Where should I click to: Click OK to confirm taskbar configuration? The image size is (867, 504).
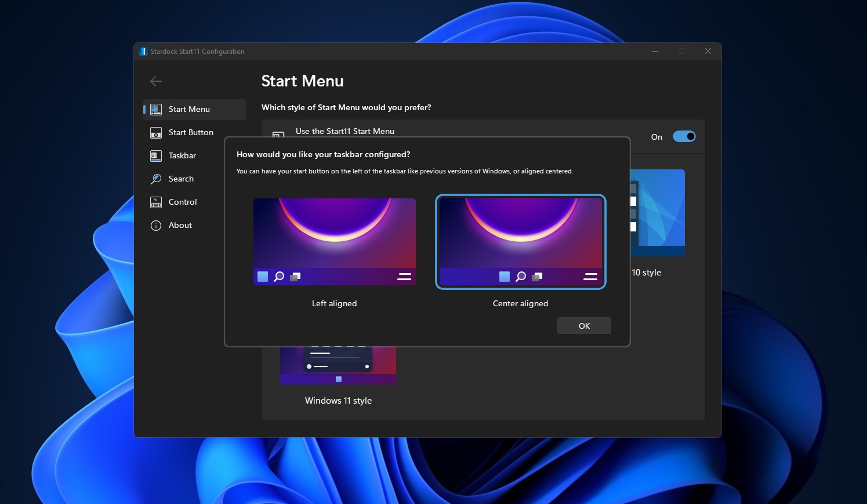tap(584, 325)
